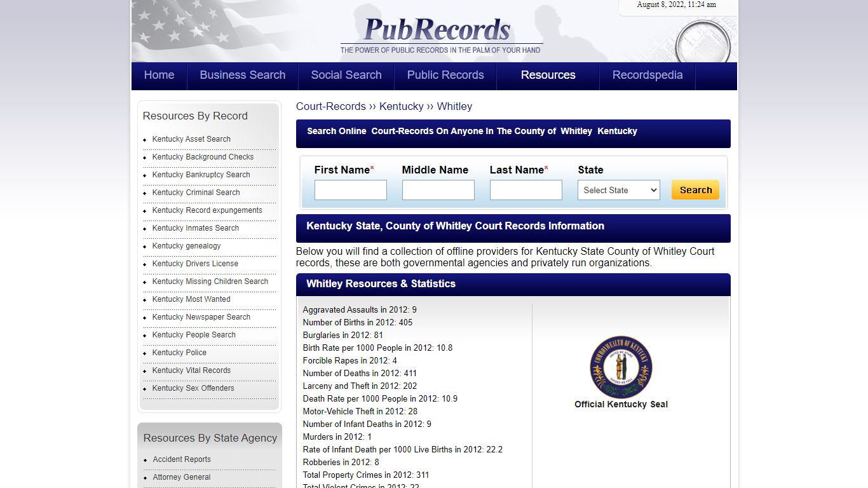Image resolution: width=868 pixels, height=488 pixels.
Task: Click the 'Resources By Record' heading
Action: point(195,116)
